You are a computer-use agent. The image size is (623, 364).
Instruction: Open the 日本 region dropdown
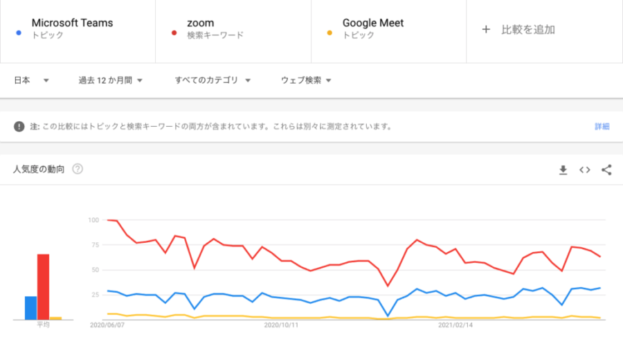point(31,80)
